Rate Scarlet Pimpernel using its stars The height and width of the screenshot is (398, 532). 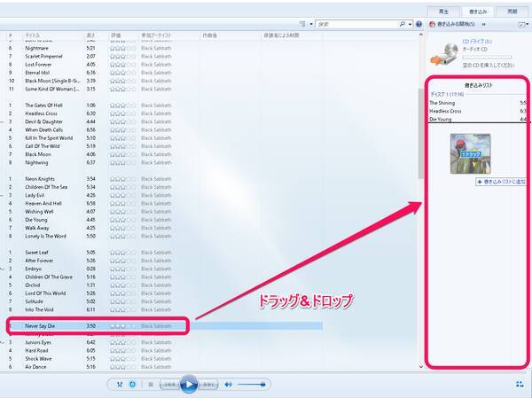pyautogui.click(x=123, y=57)
